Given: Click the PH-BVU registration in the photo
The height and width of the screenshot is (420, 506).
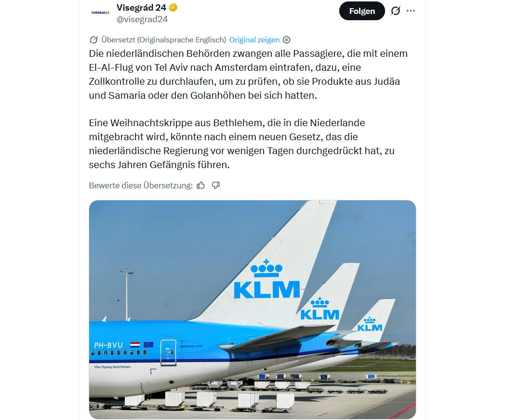Looking at the screenshot, I should click(x=108, y=345).
